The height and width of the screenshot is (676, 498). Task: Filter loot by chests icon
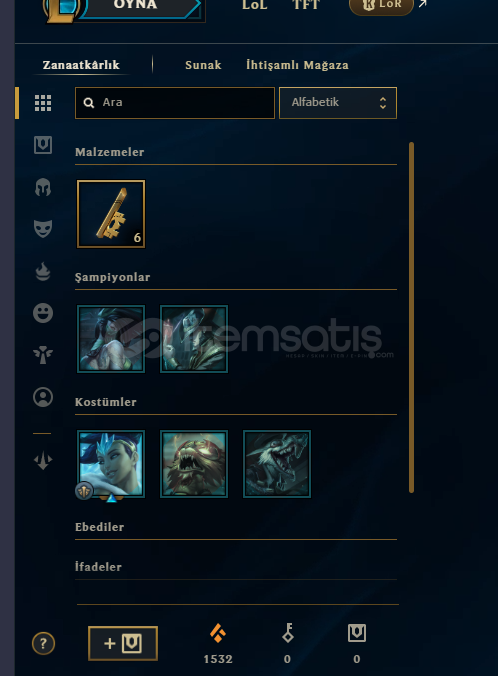tap(43, 145)
